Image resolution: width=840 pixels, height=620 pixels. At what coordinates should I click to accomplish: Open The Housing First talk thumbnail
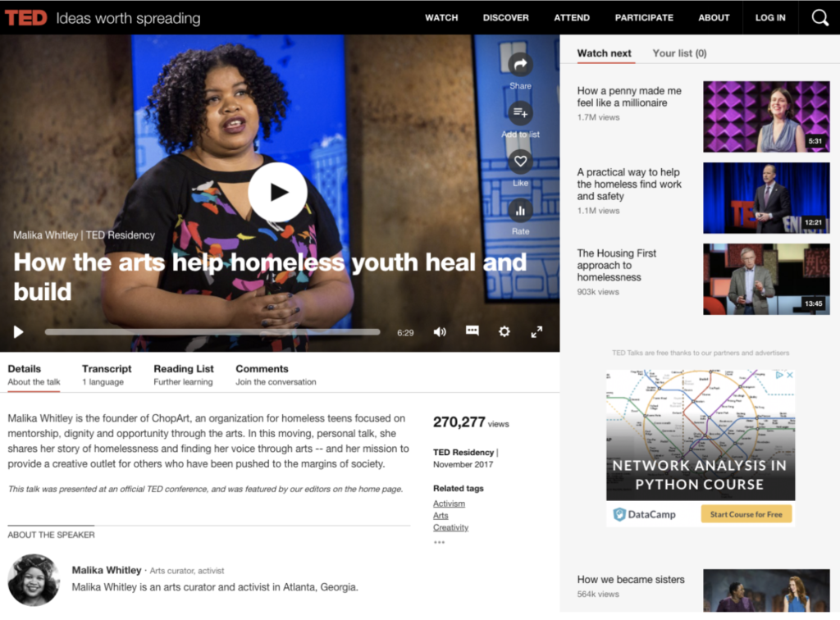click(x=766, y=279)
